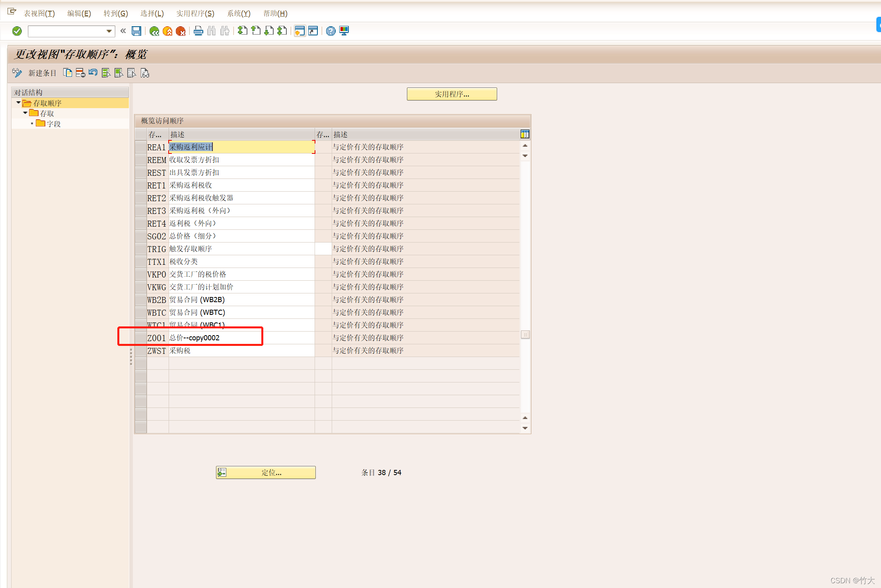Click the green Back arrow icon
Screen dimensions: 881x588
click(x=154, y=31)
